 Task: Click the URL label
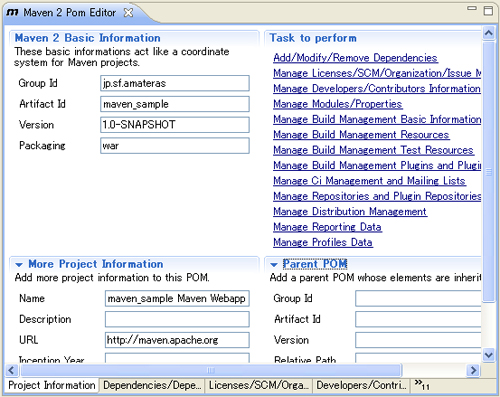tap(29, 340)
